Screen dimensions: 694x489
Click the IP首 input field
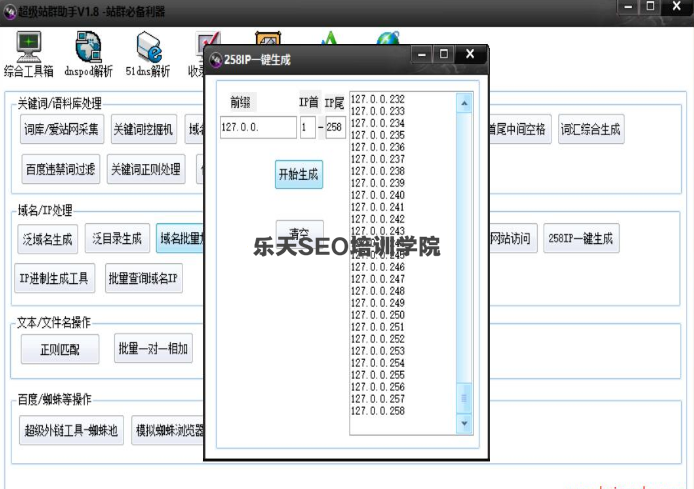click(x=308, y=127)
